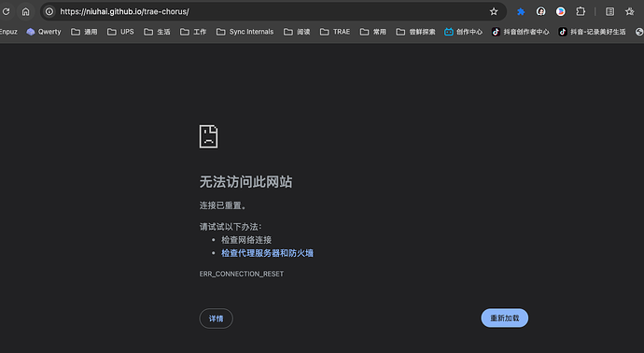Screen dimensions: 644x353
Task: Expand the UPS bookmark folder
Action: click(x=120, y=32)
